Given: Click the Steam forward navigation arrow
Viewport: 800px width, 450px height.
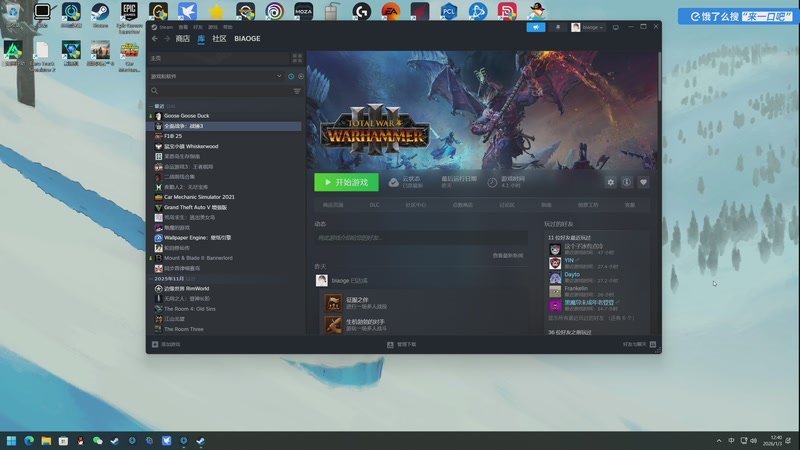Looking at the screenshot, I should [x=167, y=39].
